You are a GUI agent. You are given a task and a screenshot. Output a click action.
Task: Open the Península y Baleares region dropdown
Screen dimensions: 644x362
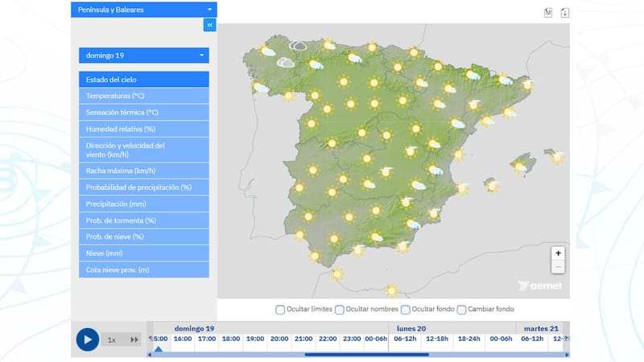[144, 10]
